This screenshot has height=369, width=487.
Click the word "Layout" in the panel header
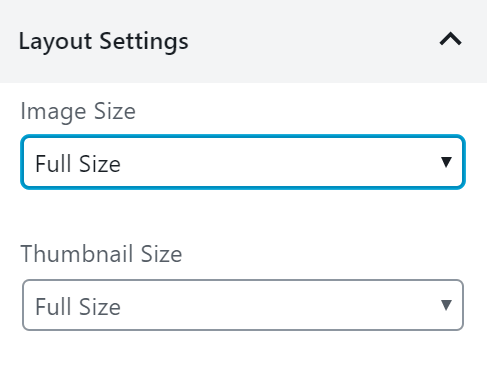[x=55, y=41]
